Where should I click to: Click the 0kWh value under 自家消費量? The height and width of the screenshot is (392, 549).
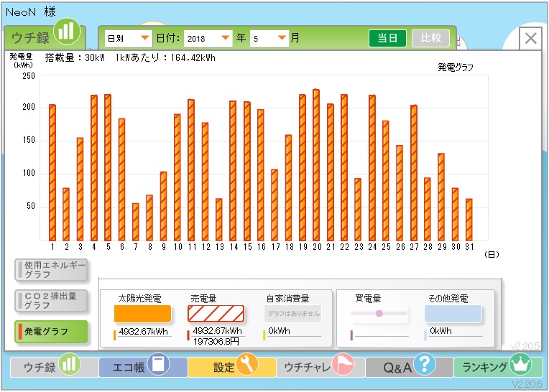(279, 331)
